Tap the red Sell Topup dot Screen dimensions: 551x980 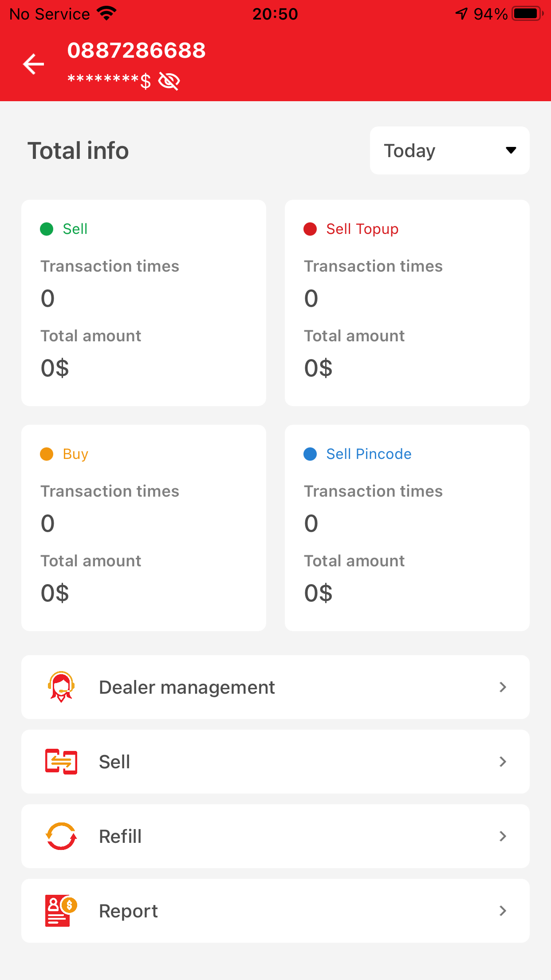310,229
